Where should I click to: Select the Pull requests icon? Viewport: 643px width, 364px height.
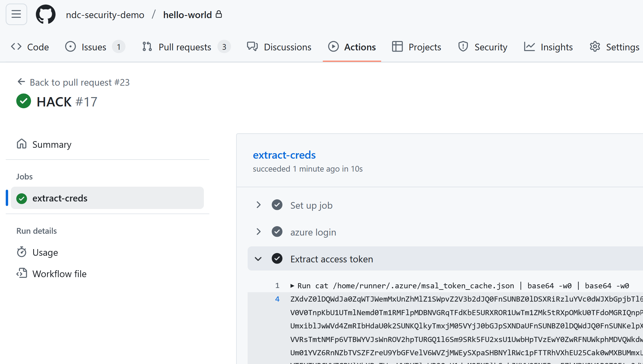[147, 47]
